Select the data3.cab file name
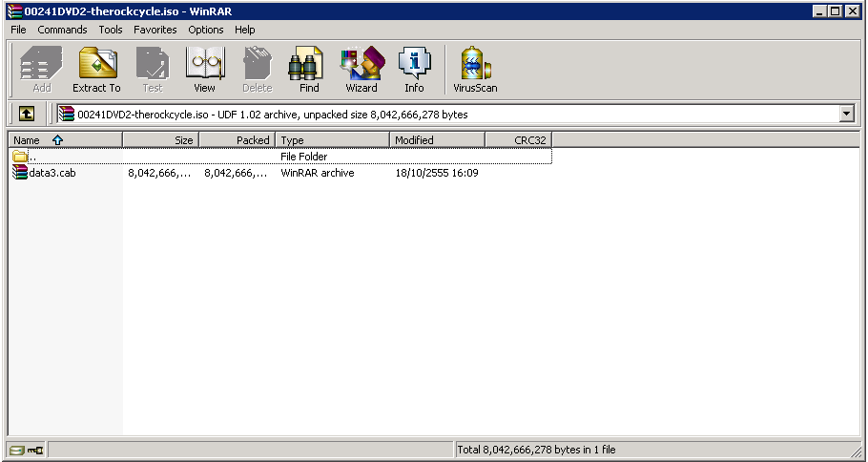 (x=52, y=173)
